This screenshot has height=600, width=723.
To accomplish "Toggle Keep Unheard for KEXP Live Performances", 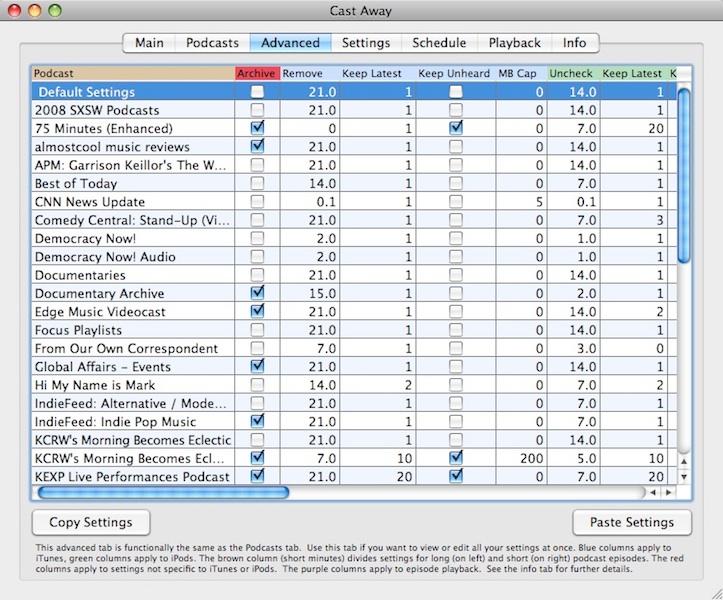I will click(x=456, y=476).
